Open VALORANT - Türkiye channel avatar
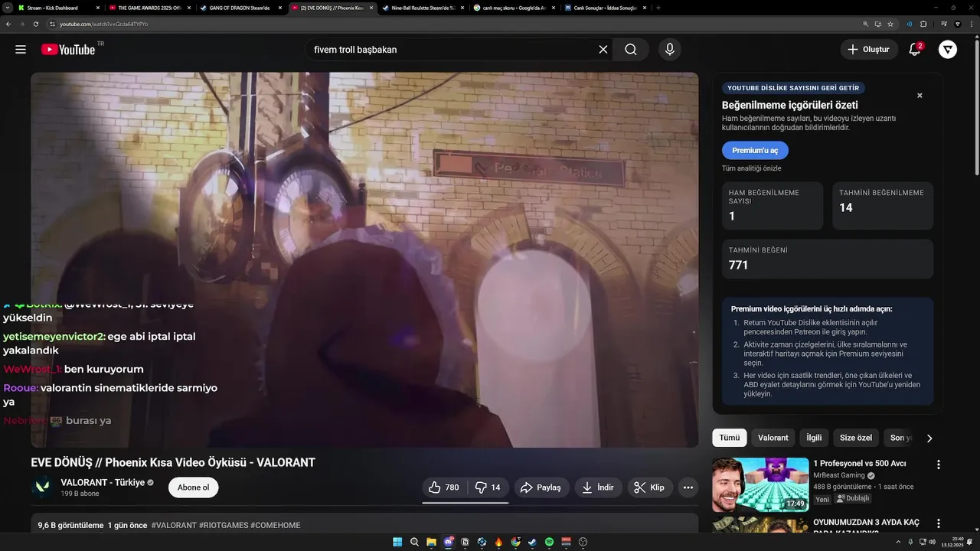The height and width of the screenshot is (551, 980). tap(42, 487)
